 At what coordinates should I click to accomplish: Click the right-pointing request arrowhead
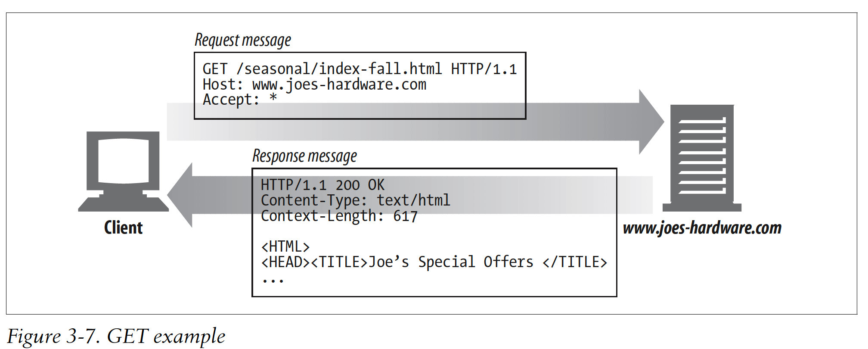pyautogui.click(x=650, y=122)
